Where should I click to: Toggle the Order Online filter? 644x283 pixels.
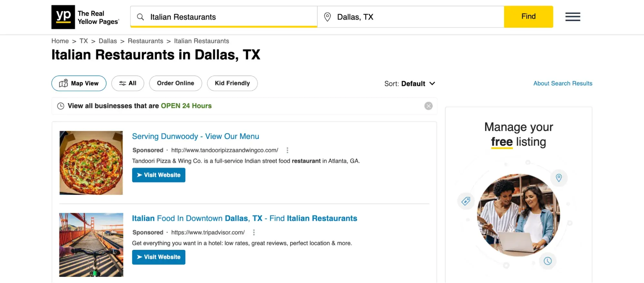coord(175,83)
